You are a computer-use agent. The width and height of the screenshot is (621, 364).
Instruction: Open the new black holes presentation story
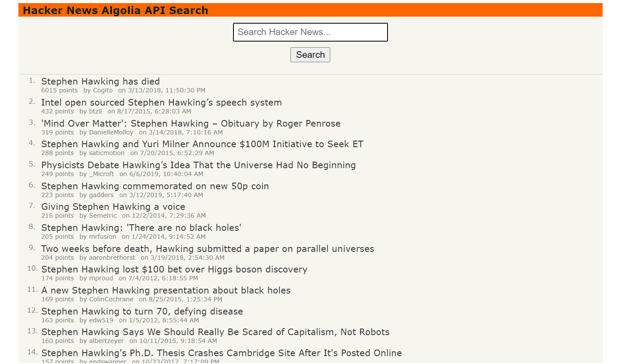166,290
